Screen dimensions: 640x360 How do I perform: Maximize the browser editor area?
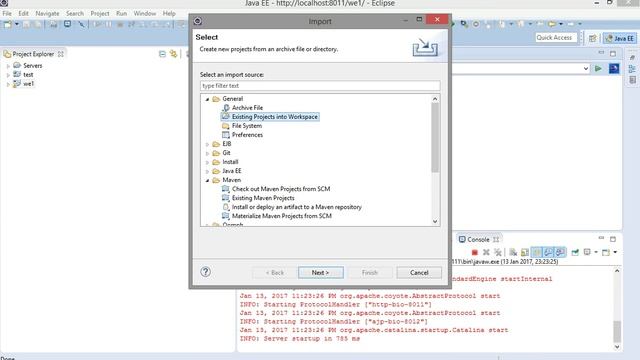click(x=613, y=53)
